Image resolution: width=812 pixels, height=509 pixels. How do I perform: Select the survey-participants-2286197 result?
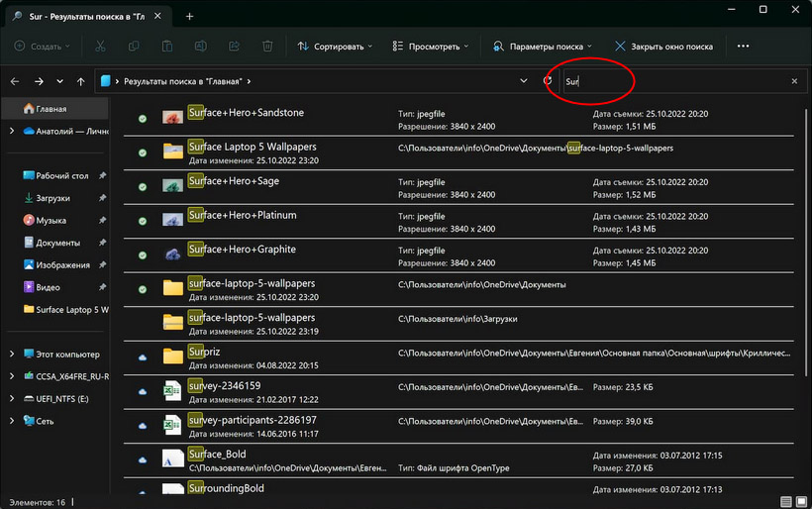coord(458,427)
